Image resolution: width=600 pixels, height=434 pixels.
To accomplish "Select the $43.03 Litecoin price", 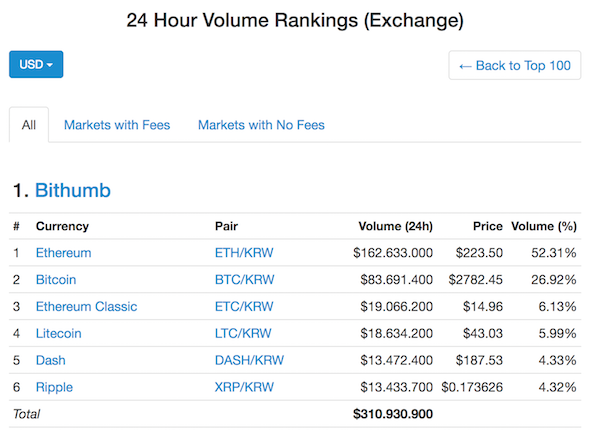I will [483, 333].
